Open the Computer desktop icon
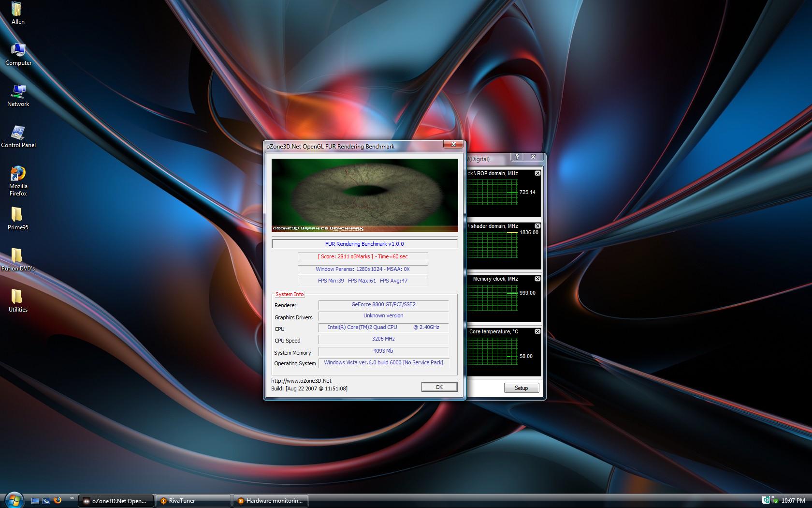Screen dimensions: 812x508 point(18,54)
